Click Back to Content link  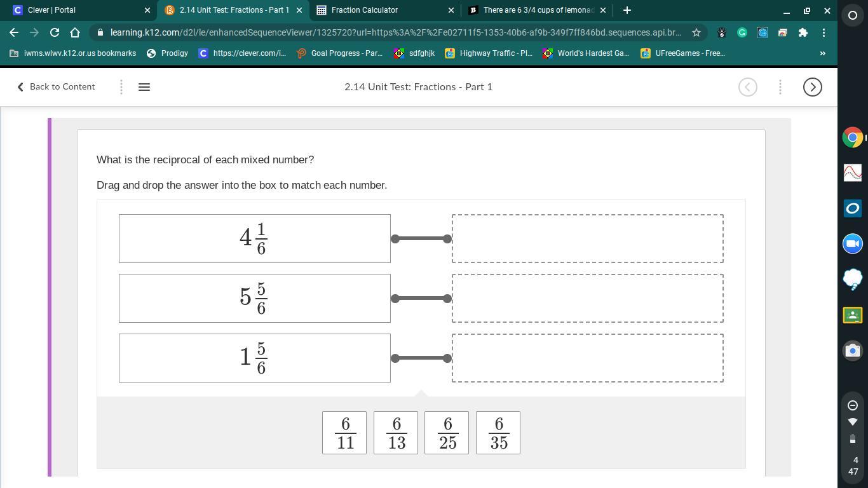[x=56, y=86]
